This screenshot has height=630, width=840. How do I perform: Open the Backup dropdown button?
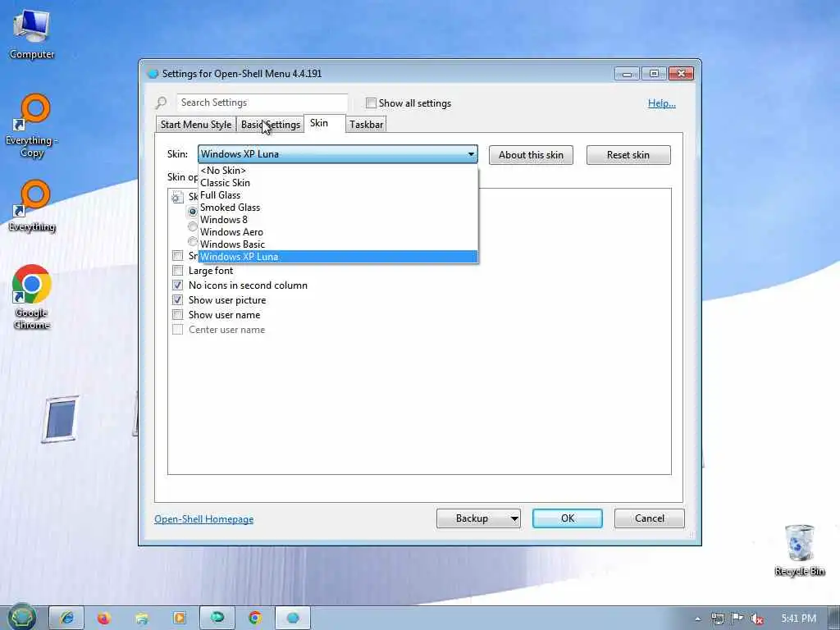click(478, 518)
